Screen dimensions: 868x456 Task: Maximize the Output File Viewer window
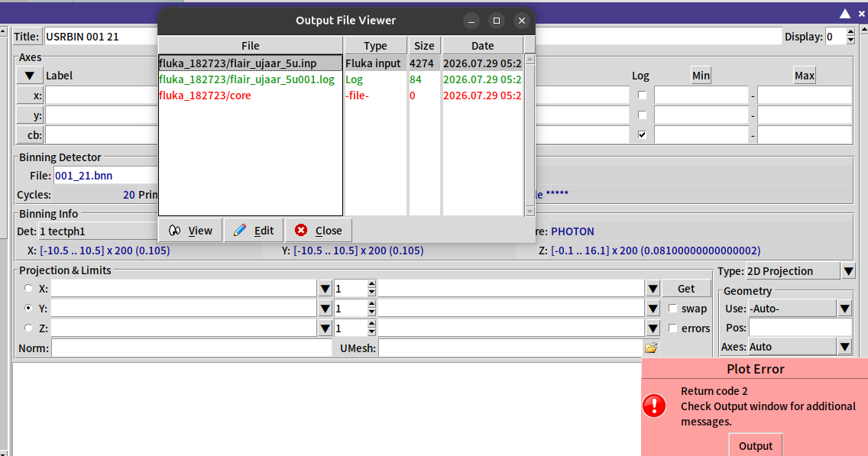point(497,21)
